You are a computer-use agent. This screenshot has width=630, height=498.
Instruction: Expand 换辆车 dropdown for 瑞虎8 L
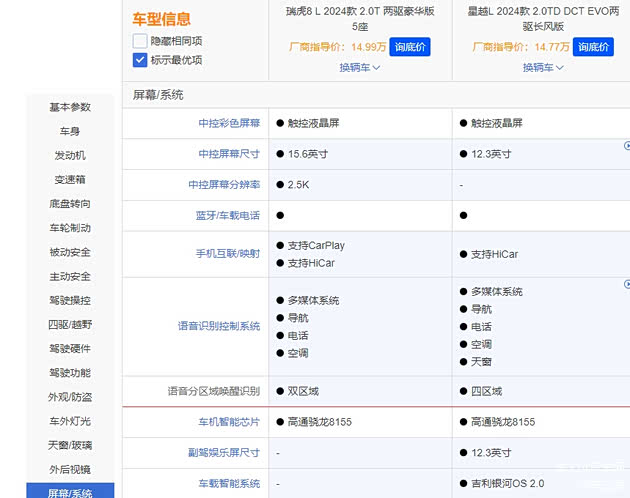click(x=360, y=67)
